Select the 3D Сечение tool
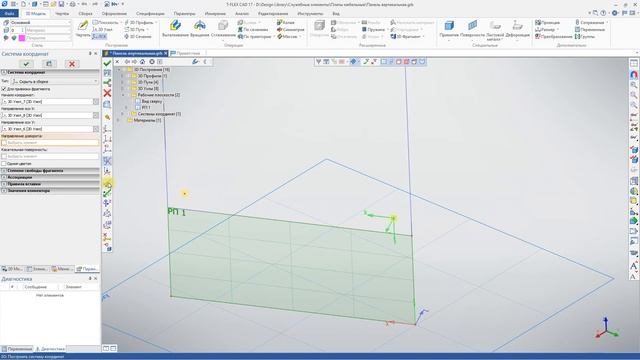The height and width of the screenshot is (360, 640). (138, 36)
